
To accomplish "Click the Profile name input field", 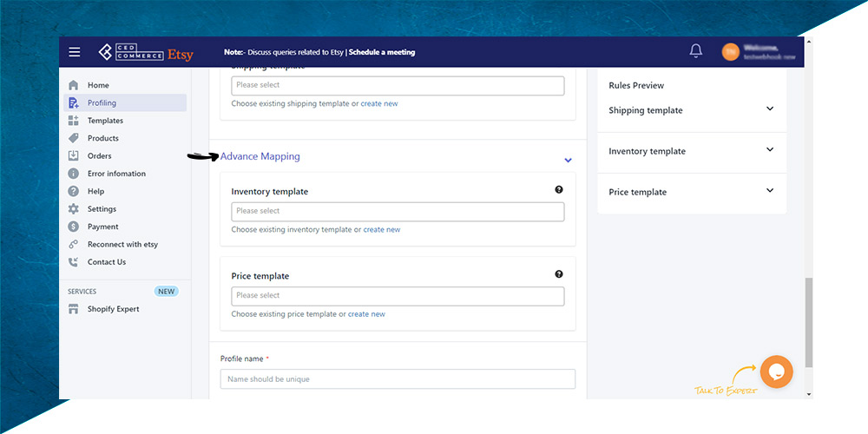I will coord(398,379).
